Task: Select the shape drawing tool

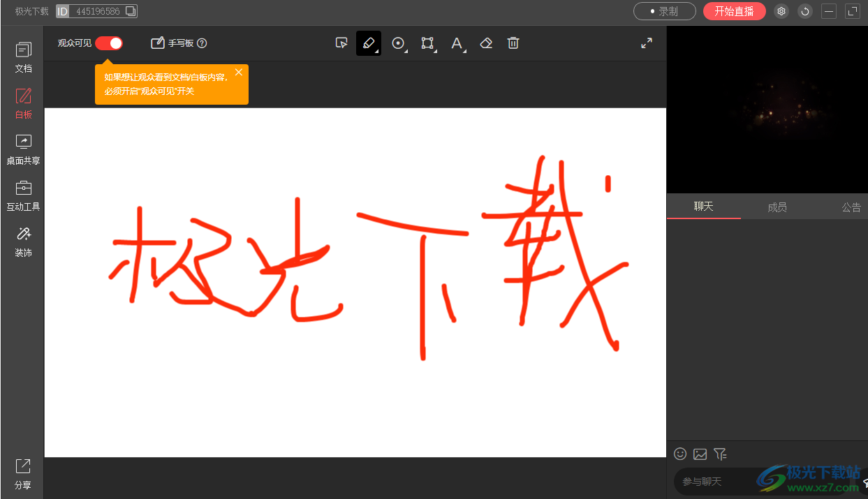Action: tap(399, 43)
